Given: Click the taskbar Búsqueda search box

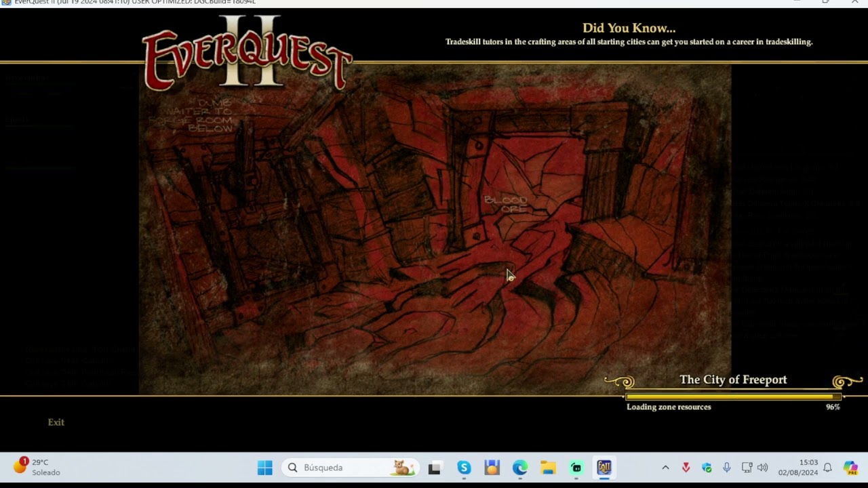Looking at the screenshot, I should [351, 468].
